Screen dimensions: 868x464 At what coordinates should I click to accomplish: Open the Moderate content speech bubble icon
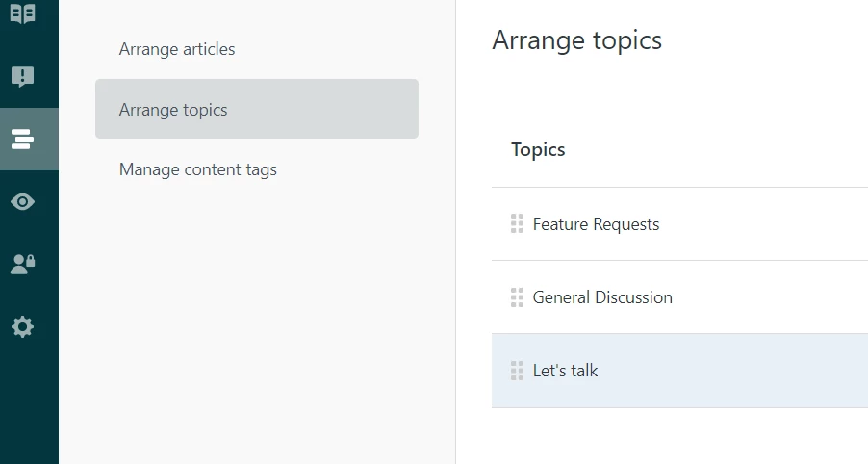tap(22, 77)
